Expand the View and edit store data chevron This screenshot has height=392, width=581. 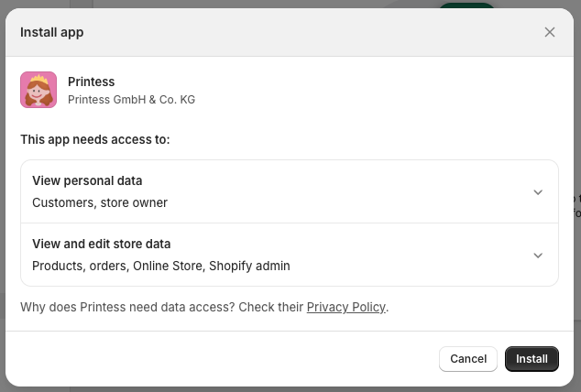tap(538, 256)
